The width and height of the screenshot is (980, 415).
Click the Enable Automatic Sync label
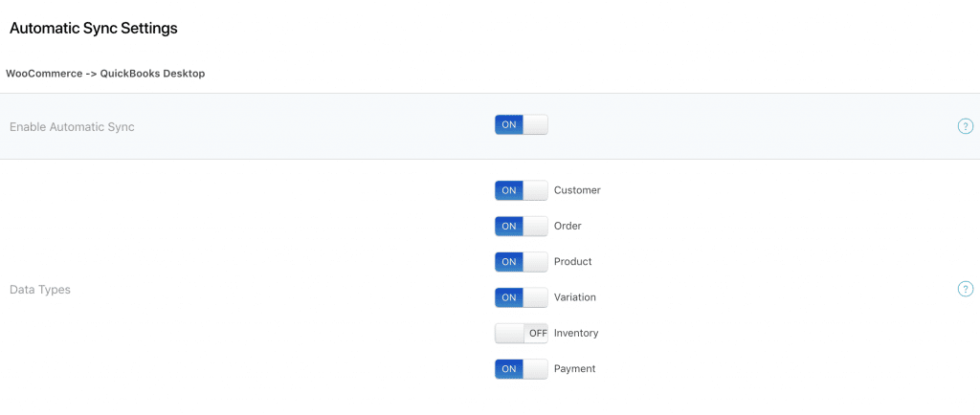click(x=72, y=127)
